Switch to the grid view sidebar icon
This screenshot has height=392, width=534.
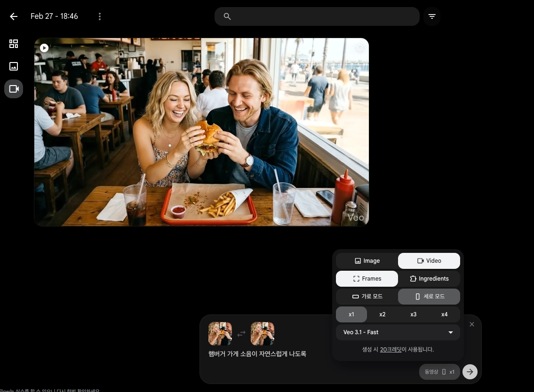click(14, 44)
